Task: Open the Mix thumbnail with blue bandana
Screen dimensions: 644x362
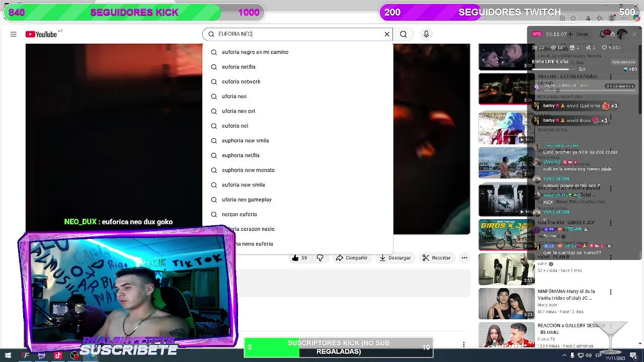Action: [506, 128]
